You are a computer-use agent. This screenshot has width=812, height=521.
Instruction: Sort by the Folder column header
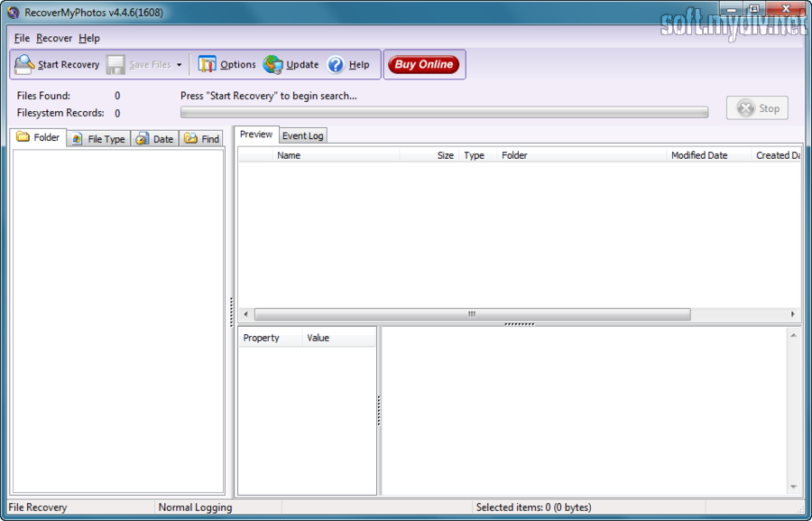(582, 155)
